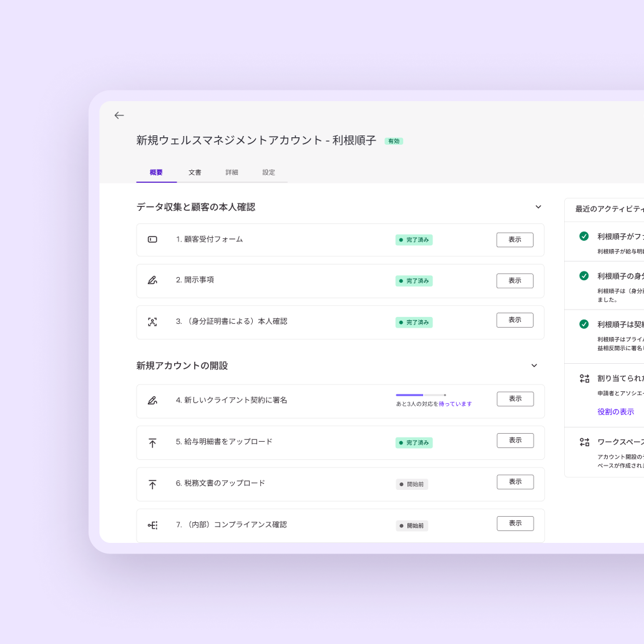Click the 開始前 badge on 税務文書のアップロード
The image size is (644, 644).
412,484
